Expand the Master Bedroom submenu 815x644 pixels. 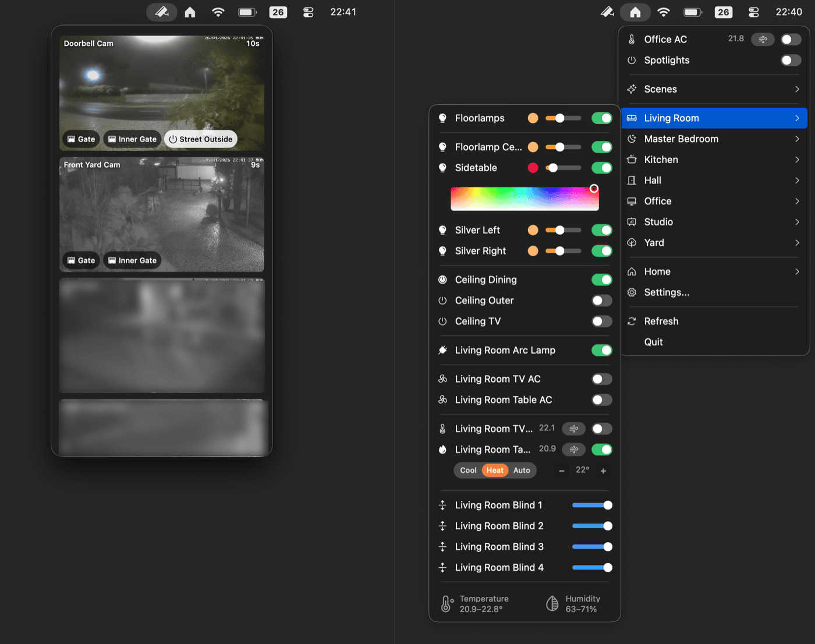tap(714, 139)
